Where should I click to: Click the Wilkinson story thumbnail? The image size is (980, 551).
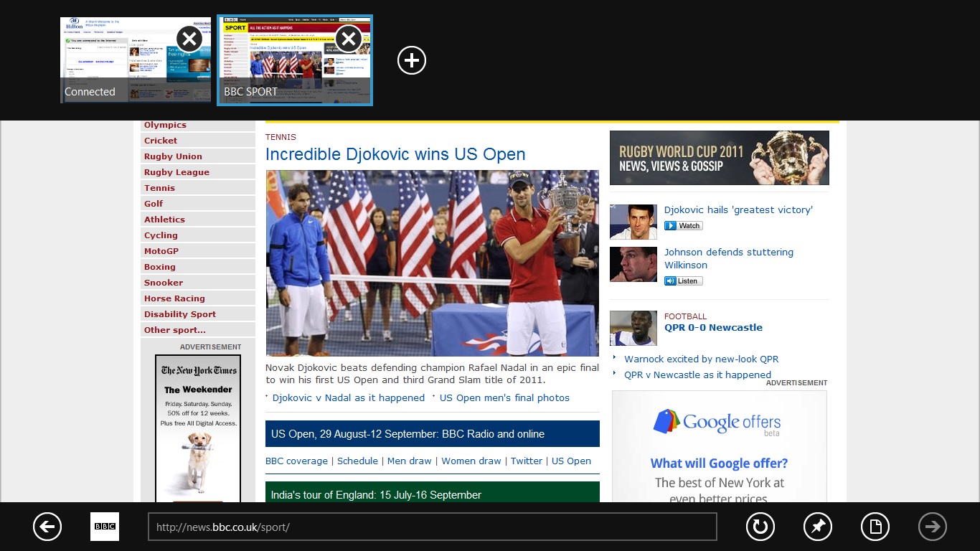click(633, 264)
